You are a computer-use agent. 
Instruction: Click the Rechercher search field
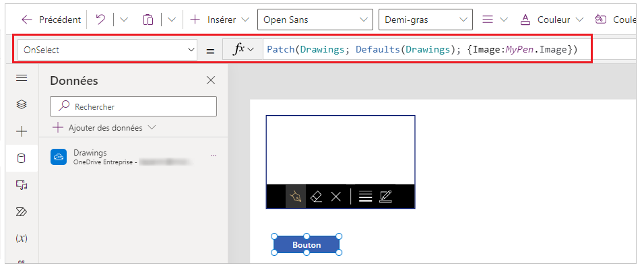click(133, 106)
